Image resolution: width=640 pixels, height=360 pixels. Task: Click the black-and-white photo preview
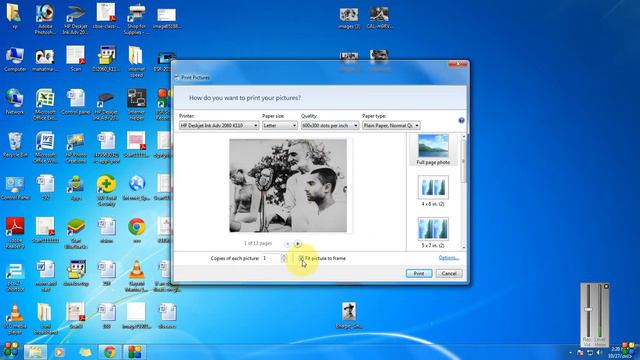[x=288, y=185]
